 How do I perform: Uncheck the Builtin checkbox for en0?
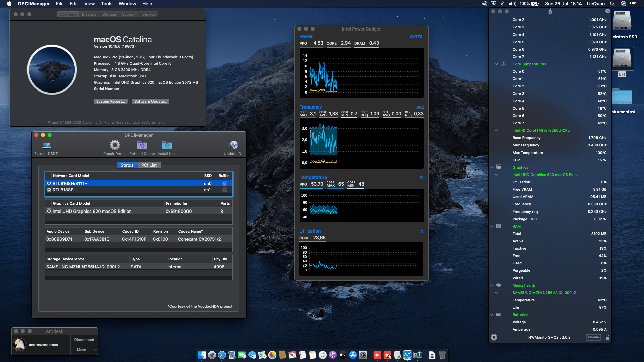pyautogui.click(x=225, y=183)
